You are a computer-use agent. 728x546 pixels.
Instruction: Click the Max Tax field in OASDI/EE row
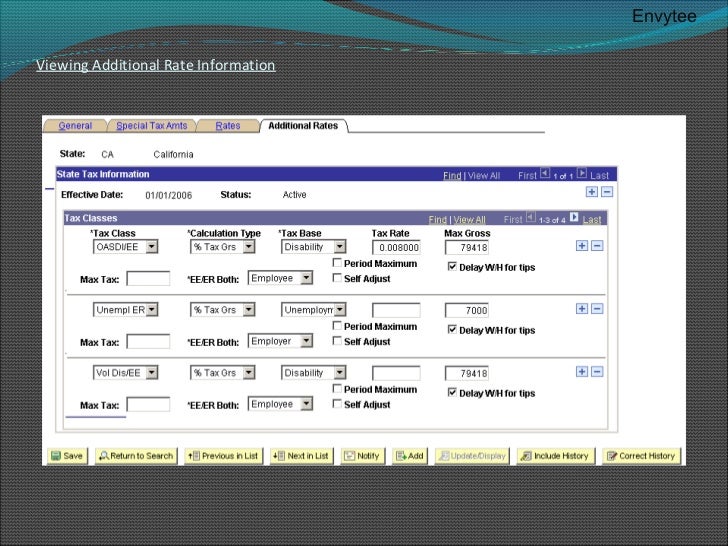coord(148,279)
